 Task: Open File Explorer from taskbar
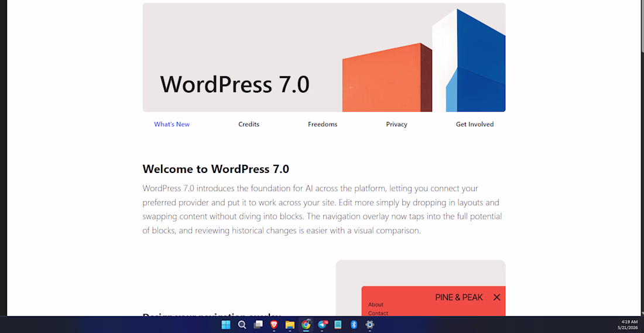click(x=290, y=325)
